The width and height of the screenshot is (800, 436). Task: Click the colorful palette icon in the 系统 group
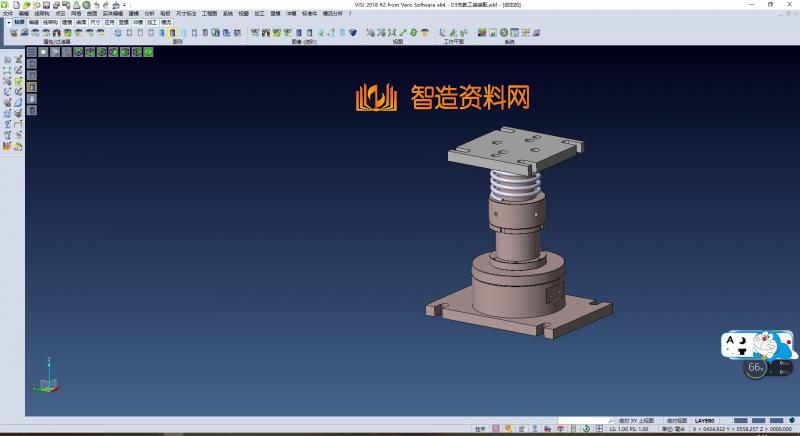482,33
